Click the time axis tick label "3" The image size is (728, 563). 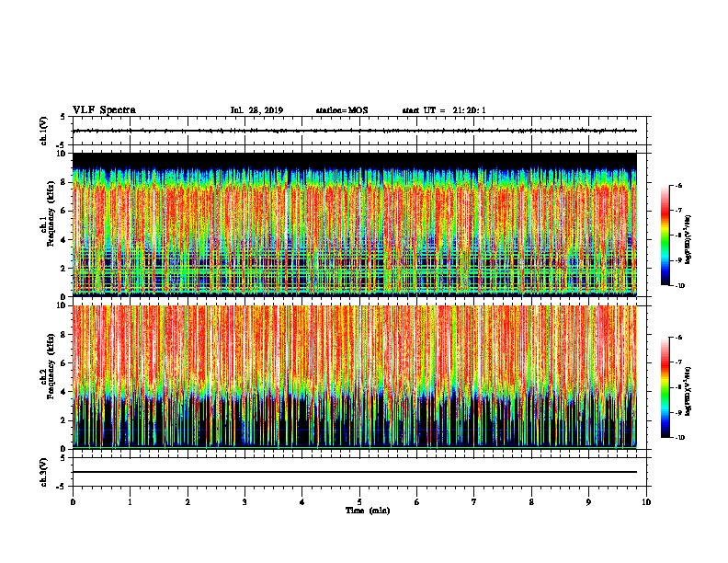245,502
